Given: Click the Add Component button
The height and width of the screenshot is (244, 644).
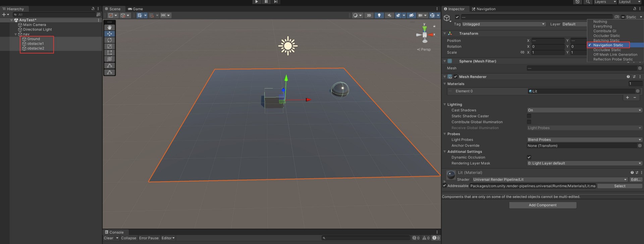Looking at the screenshot, I should [x=542, y=205].
